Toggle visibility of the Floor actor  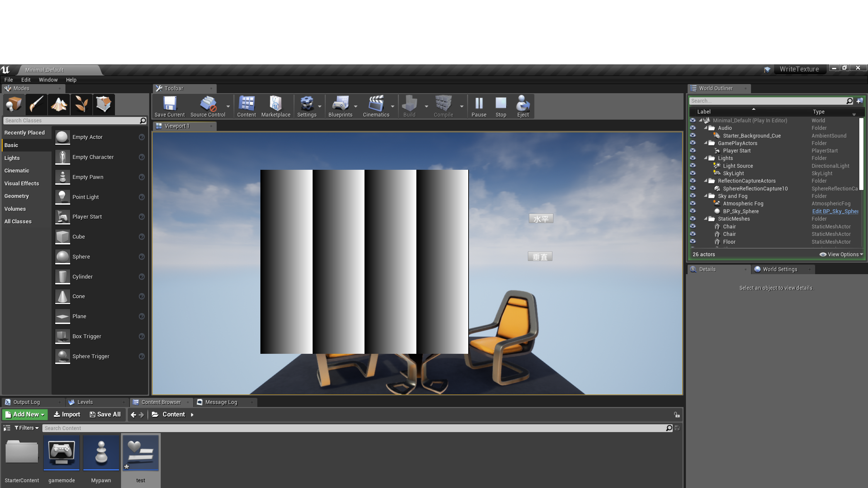pyautogui.click(x=693, y=242)
